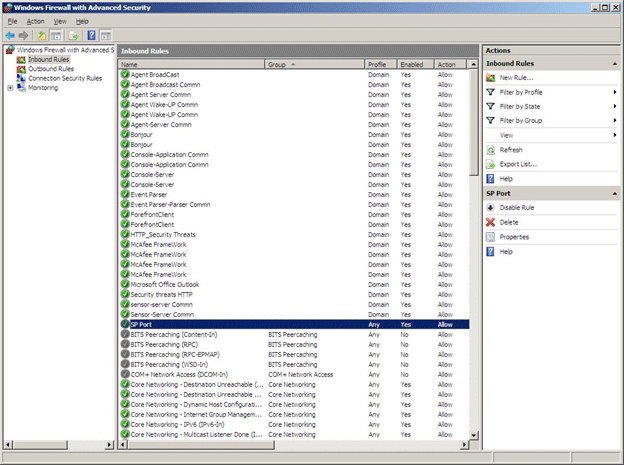The height and width of the screenshot is (465, 624).
Task: Click Disable Rule action link
Action: (517, 207)
